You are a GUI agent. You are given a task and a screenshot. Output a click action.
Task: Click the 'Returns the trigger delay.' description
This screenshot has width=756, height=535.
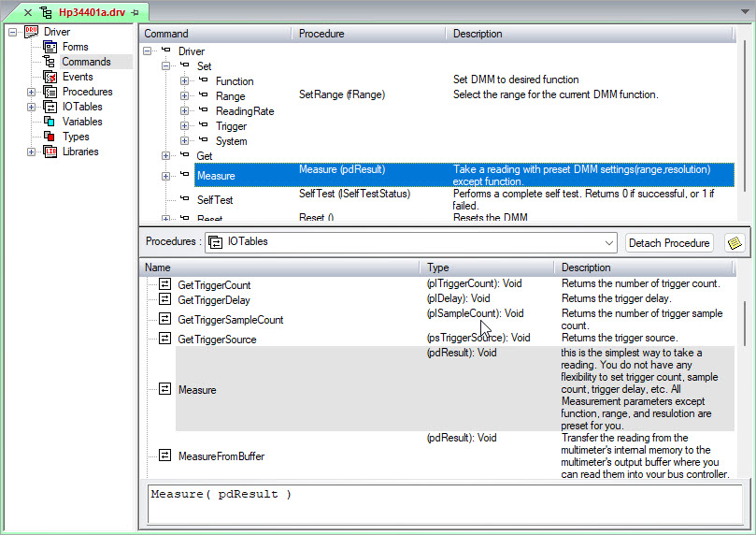point(616,298)
